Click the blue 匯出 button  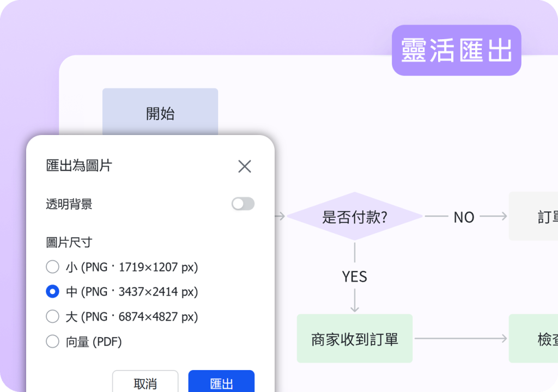(221, 381)
